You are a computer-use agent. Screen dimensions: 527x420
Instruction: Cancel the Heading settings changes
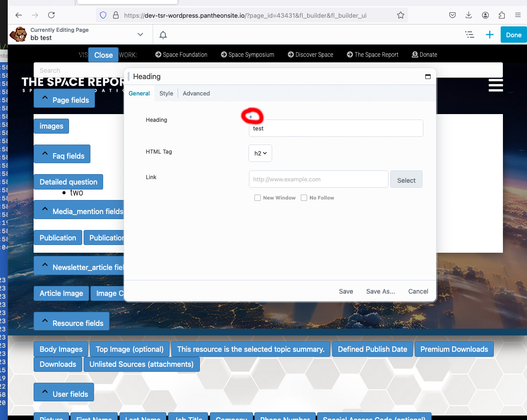[418, 291]
